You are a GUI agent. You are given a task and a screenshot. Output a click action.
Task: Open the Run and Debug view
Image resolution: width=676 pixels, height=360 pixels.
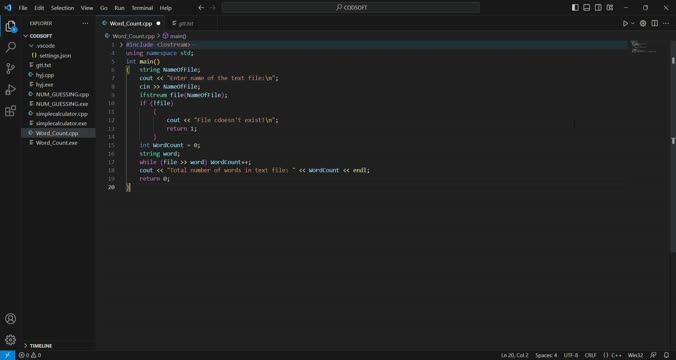click(x=10, y=89)
